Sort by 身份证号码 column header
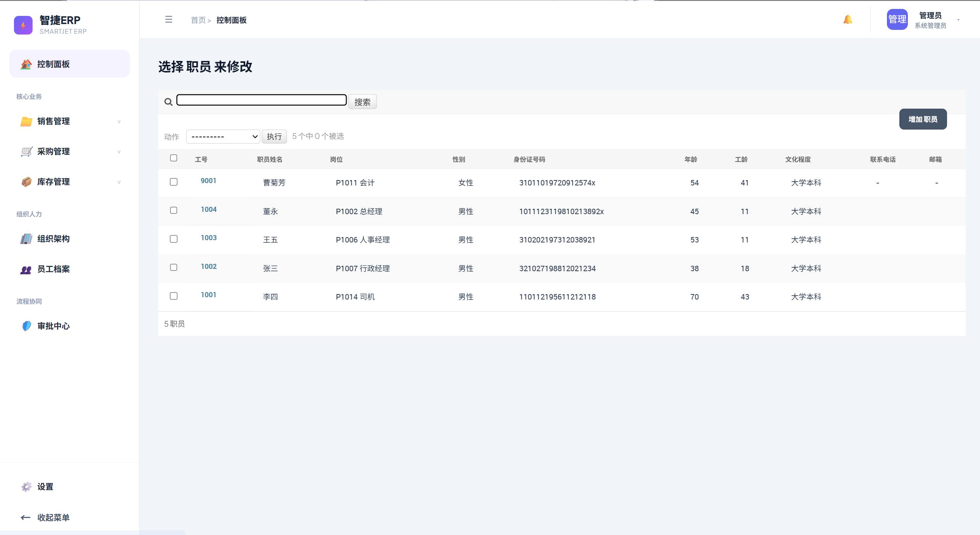This screenshot has width=980, height=535. coord(529,159)
